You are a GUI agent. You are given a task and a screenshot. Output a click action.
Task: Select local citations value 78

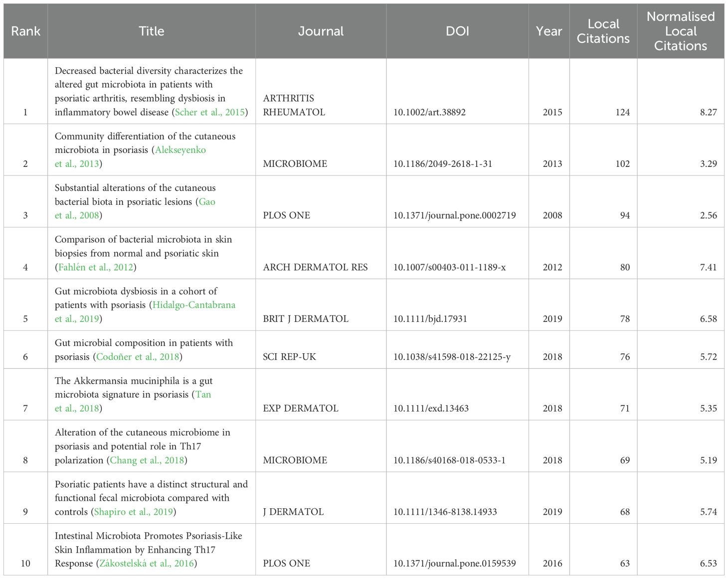click(625, 319)
